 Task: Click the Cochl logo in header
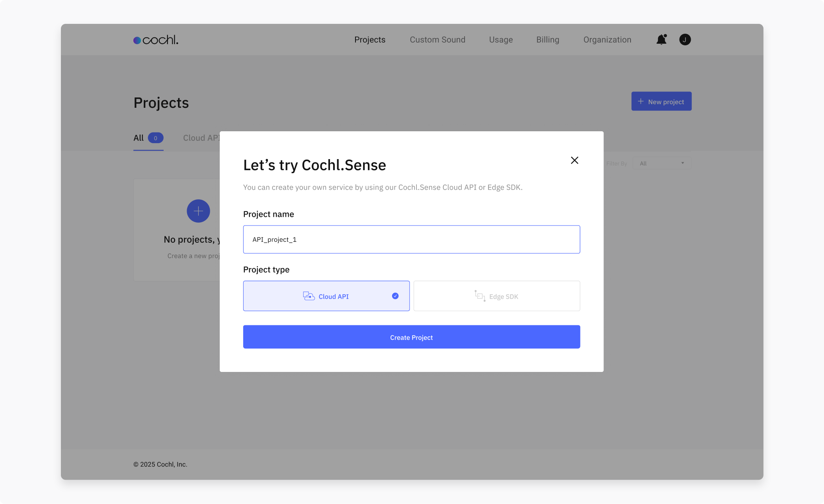pos(156,40)
